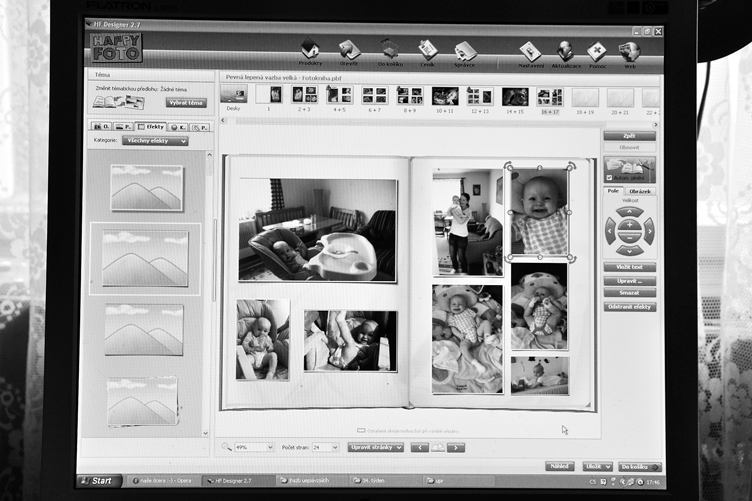Screen dimensions: 752x501
Task: Open the Počet stran page count dropdown
Action: [326, 447]
